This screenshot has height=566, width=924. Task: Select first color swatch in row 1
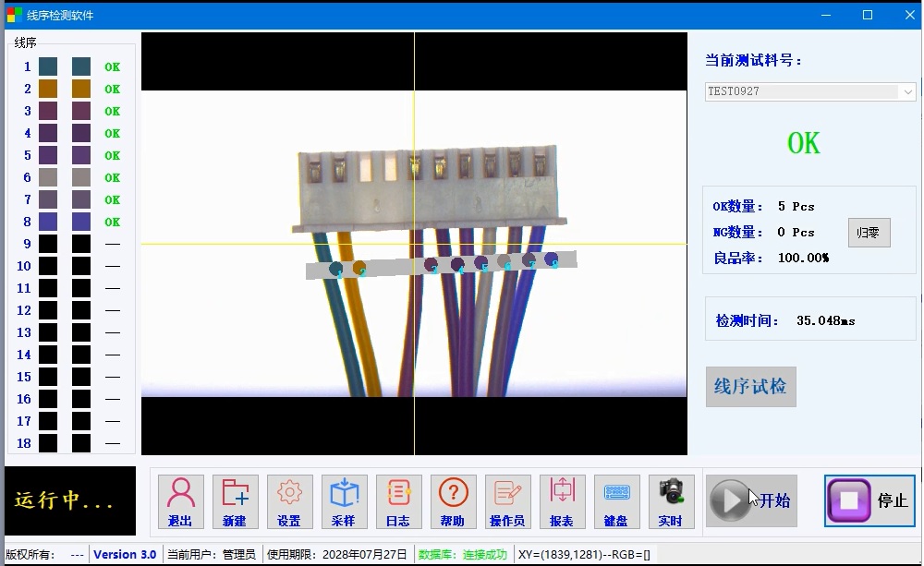(48, 66)
